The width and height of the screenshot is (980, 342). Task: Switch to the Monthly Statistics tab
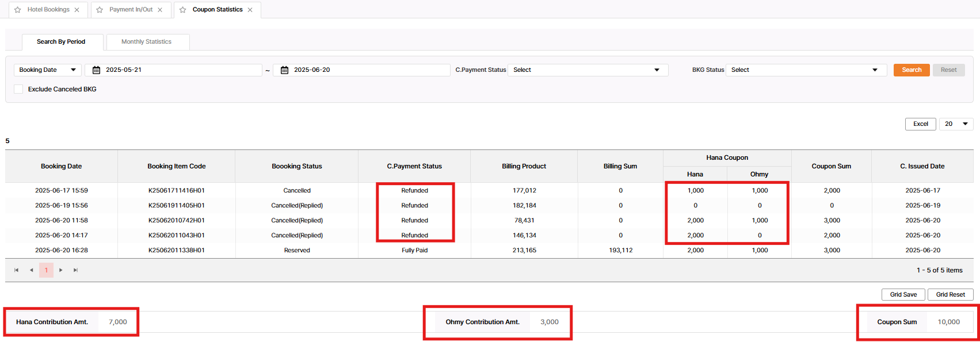(x=147, y=42)
